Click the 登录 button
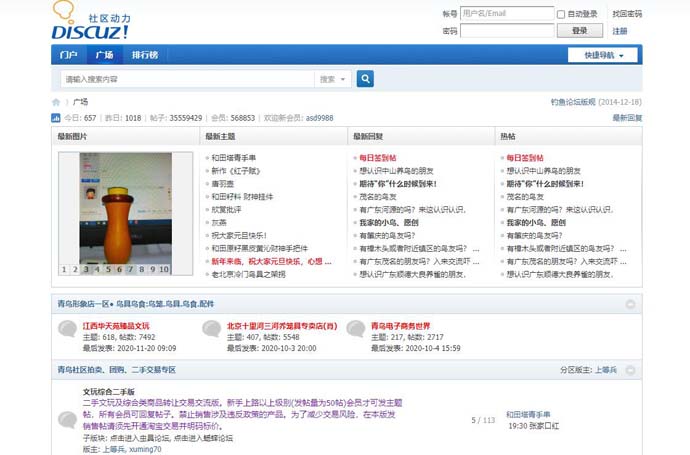690x455 pixels. tap(580, 30)
